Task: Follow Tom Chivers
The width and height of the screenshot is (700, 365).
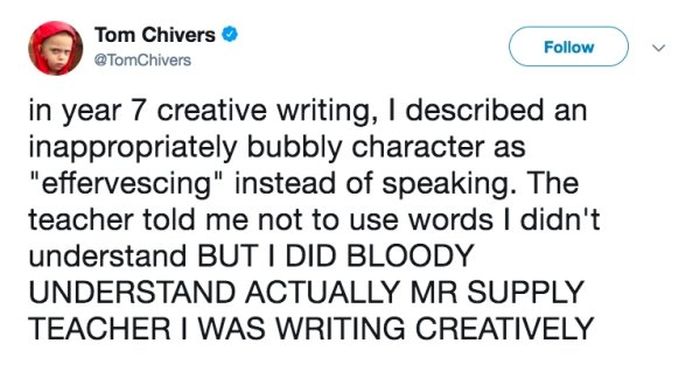Action: coord(569,47)
